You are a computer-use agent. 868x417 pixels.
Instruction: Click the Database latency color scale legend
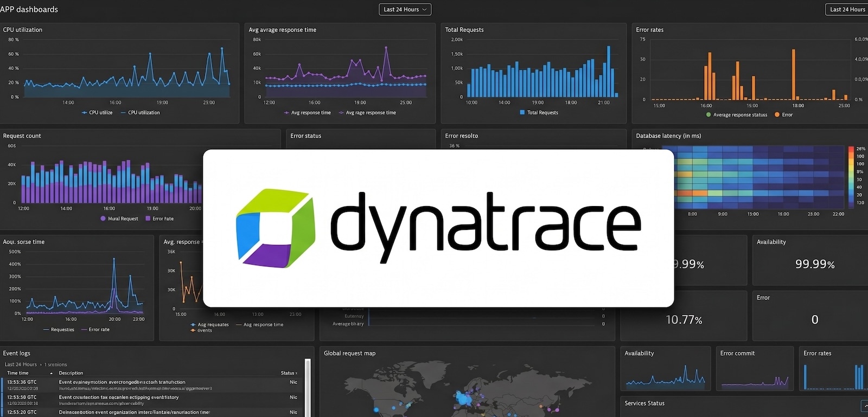point(851,177)
